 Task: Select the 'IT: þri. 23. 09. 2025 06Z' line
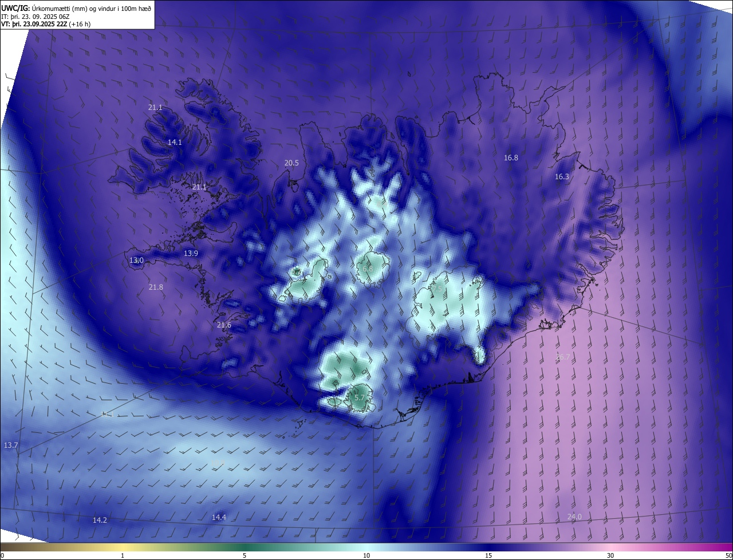35,17
